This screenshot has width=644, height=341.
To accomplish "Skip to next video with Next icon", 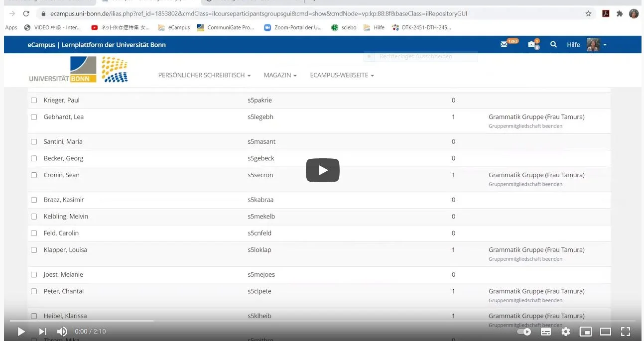I will pos(43,332).
